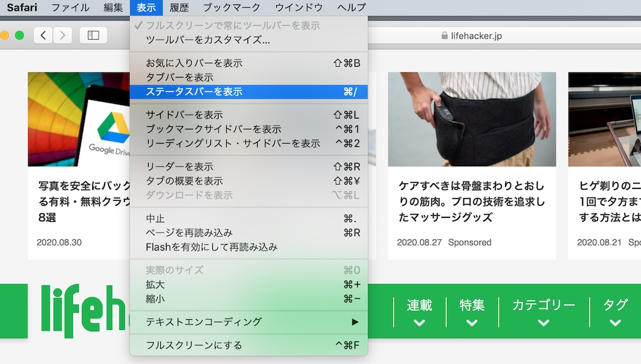The width and height of the screenshot is (641, 364).
Task: Expand the テキストエンコーディング submenu
Action: point(249,322)
